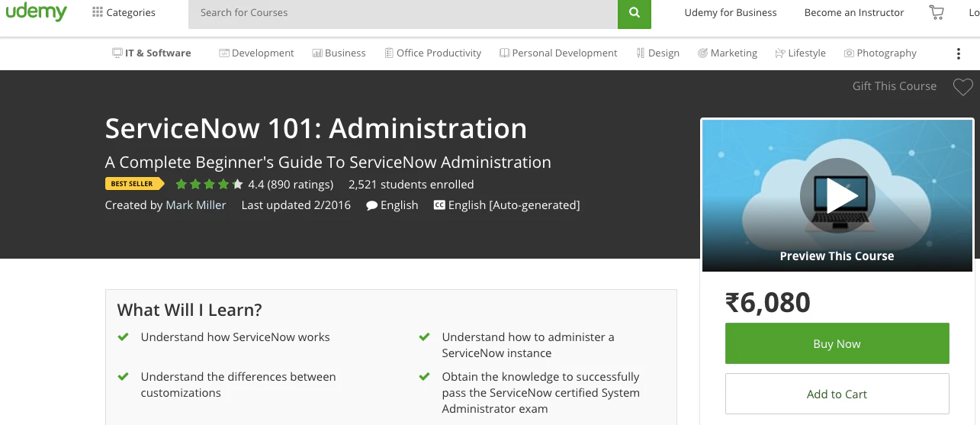Click the Buy Now button

tap(837, 343)
